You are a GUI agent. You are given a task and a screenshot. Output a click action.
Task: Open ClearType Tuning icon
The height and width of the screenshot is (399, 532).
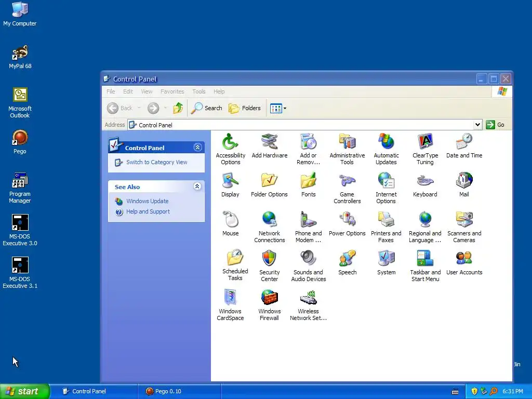425,142
